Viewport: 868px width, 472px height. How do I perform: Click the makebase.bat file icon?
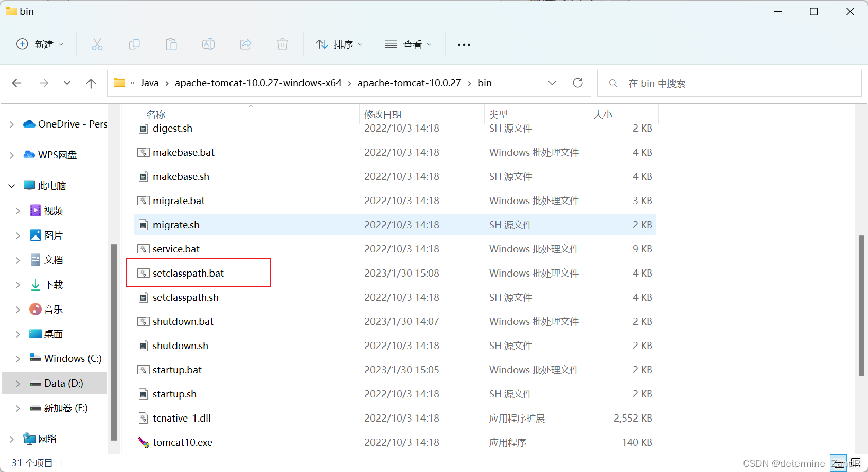(144, 152)
